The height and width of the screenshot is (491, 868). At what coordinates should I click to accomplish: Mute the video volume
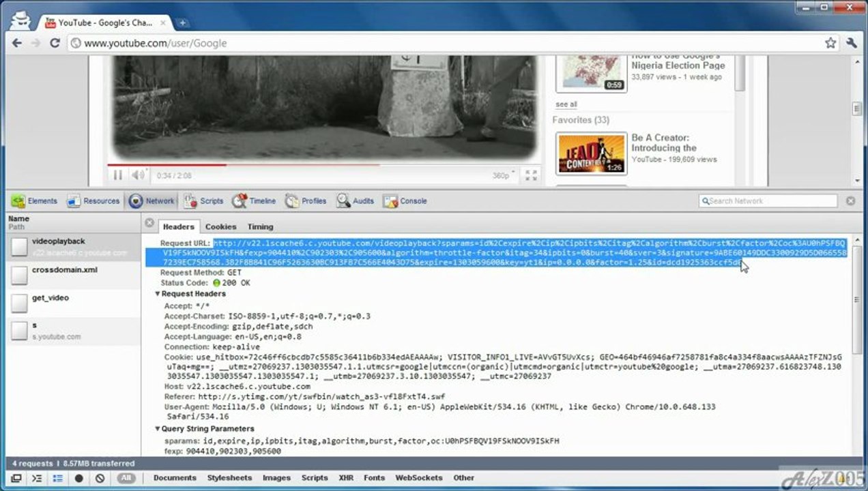pos(139,175)
